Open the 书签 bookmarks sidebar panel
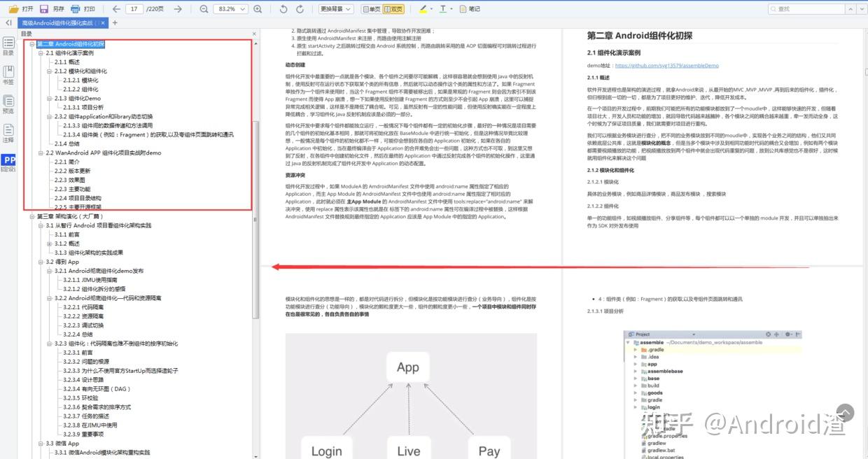Screen dimensions: 868x459 pyautogui.click(x=8, y=73)
